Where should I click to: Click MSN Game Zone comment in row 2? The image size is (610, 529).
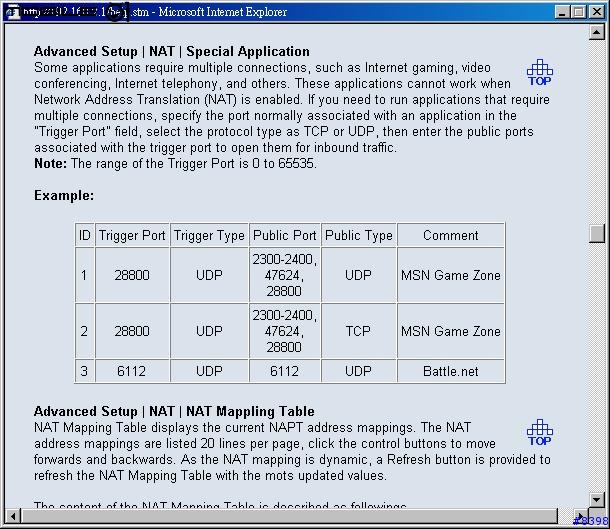click(451, 331)
